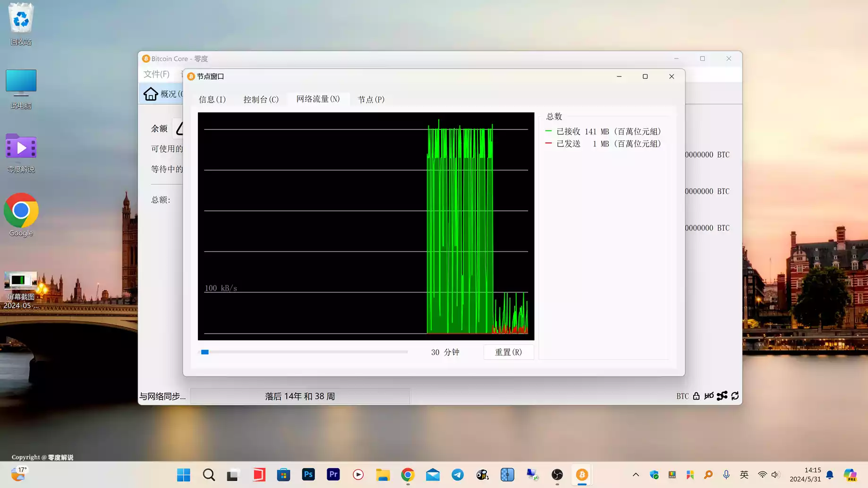Viewport: 868px width, 488px height.
Task: Open Telegram from taskbar
Action: point(458,475)
